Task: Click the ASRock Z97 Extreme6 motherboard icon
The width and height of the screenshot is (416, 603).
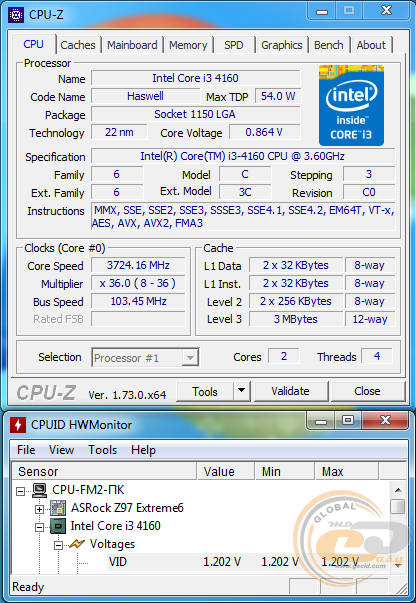Action: tap(58, 508)
